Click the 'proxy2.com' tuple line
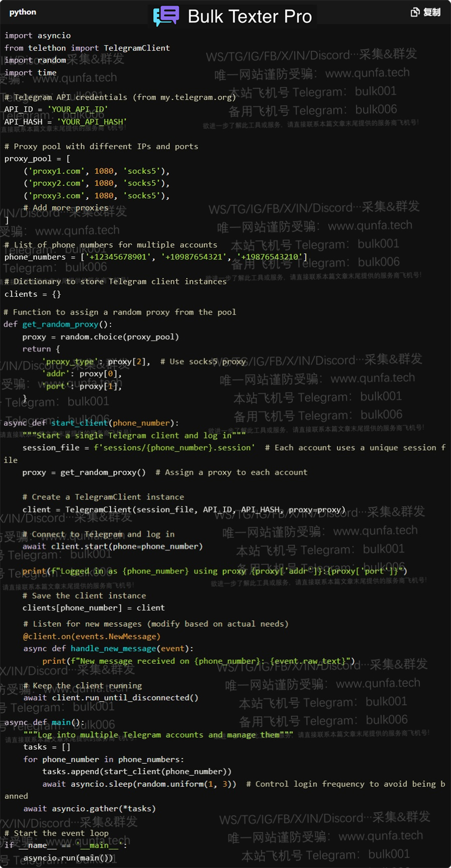The width and height of the screenshot is (451, 868). 96,183
